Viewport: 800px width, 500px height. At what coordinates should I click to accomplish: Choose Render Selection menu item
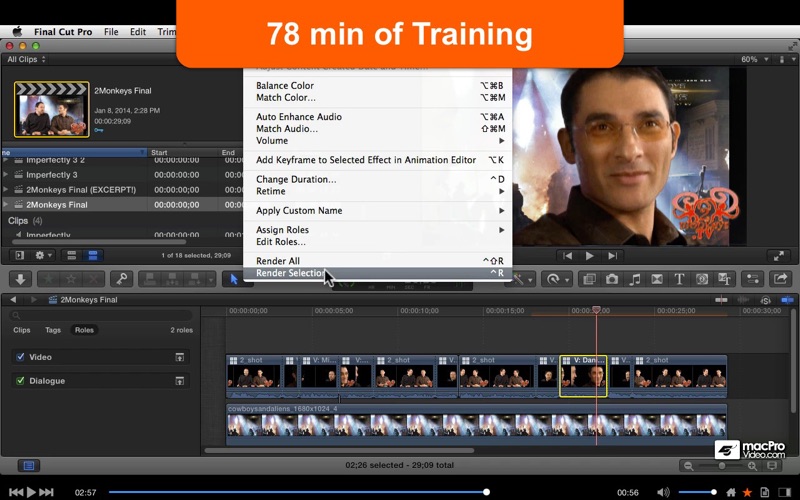click(x=377, y=273)
